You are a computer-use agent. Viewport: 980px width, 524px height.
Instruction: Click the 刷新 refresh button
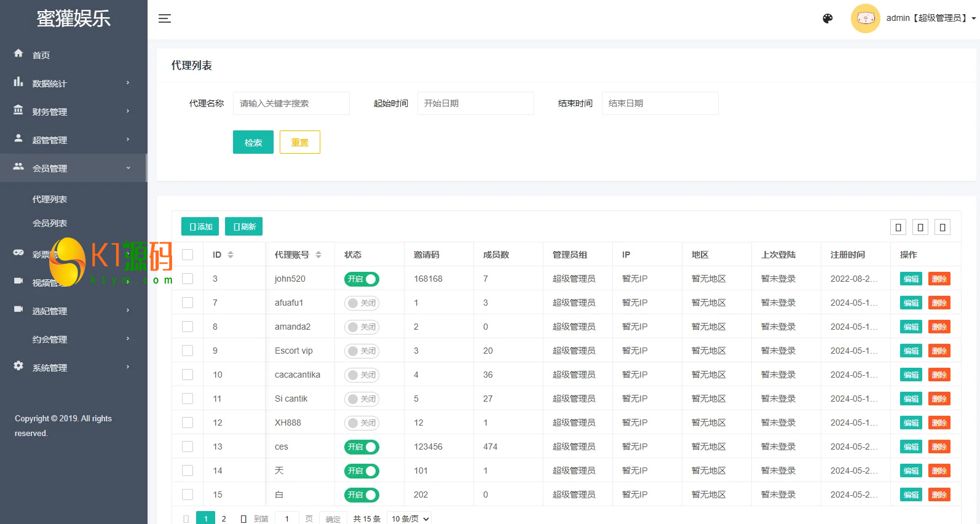pyautogui.click(x=244, y=226)
